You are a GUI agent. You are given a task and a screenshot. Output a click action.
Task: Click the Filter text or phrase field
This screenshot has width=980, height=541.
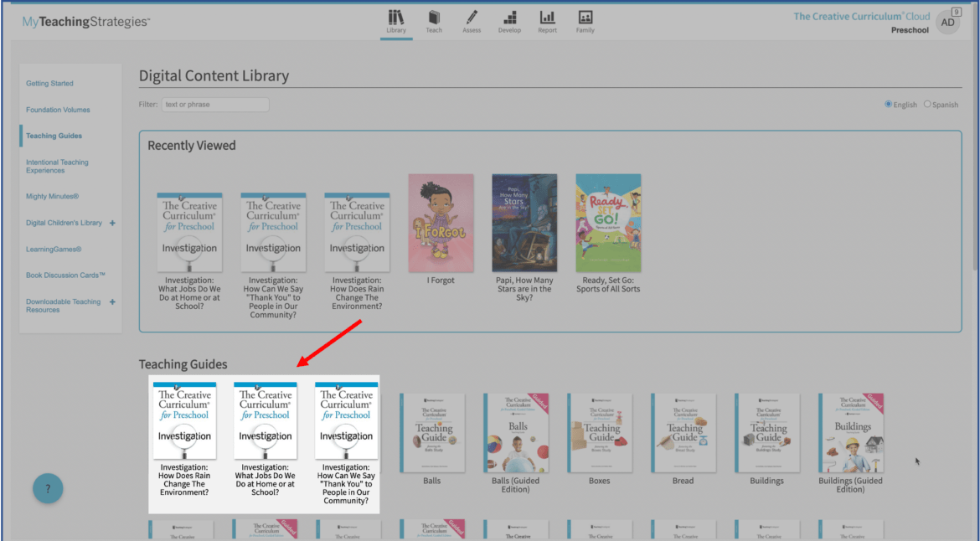215,105
